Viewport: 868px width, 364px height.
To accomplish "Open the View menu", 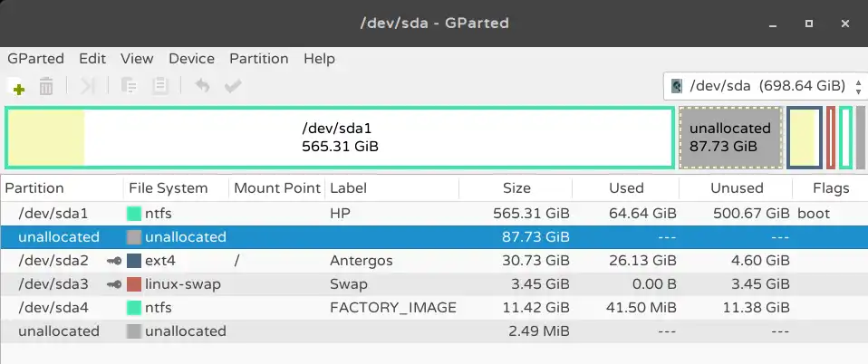I will pos(137,59).
